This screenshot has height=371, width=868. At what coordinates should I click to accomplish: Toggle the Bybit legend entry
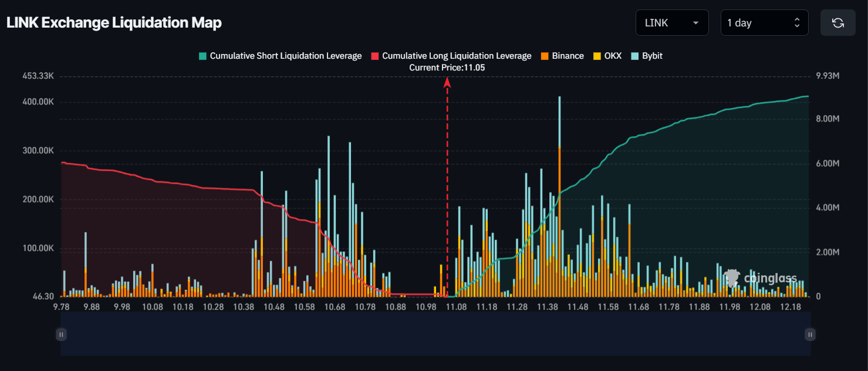(x=646, y=56)
